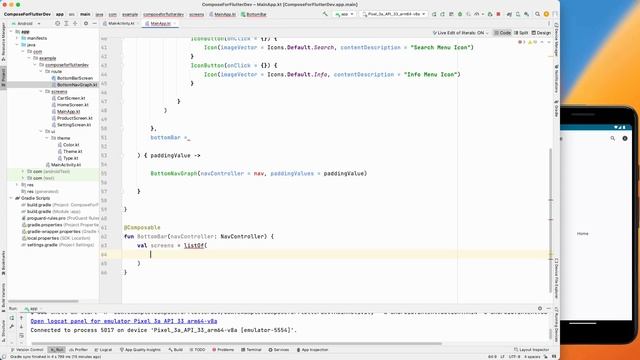The image size is (640, 360).
Task: Open the app run configuration dropdown
Action: click(x=344, y=14)
